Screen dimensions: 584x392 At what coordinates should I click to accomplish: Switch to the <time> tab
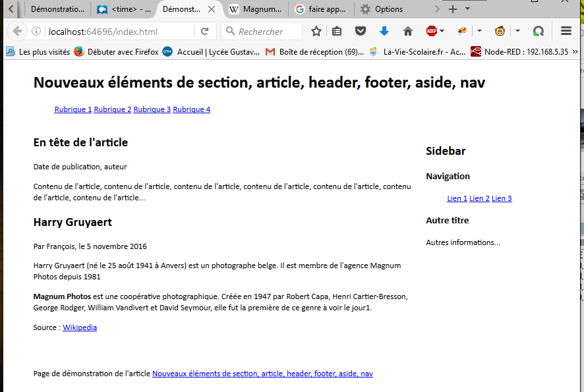(124, 9)
